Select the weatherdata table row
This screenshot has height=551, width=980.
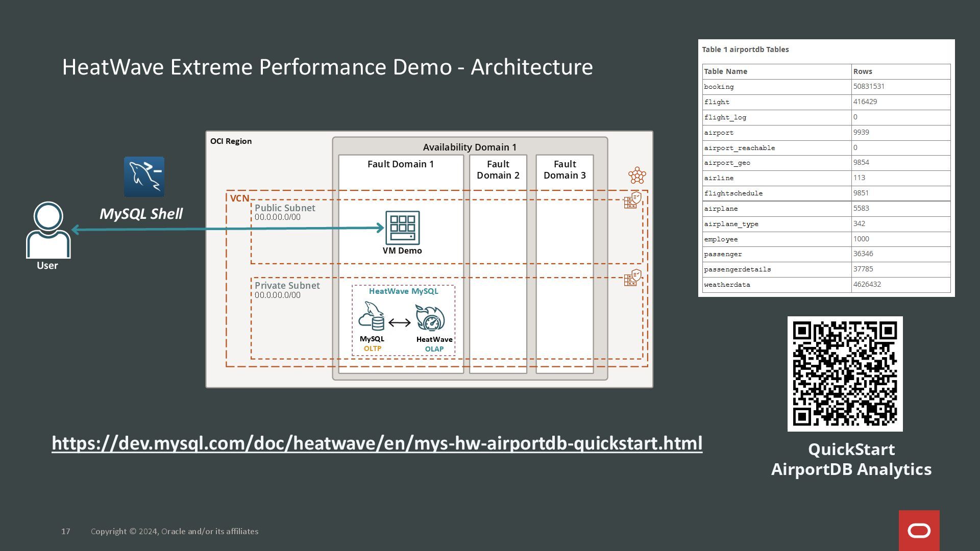pyautogui.click(x=826, y=285)
